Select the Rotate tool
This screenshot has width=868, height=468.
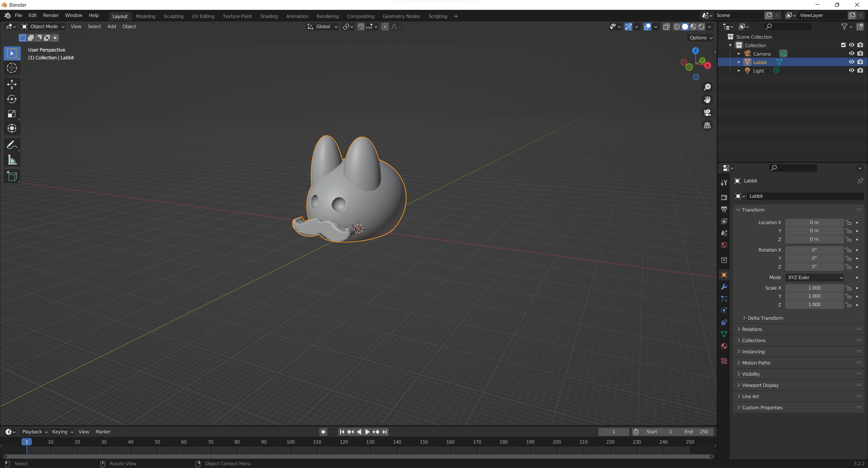click(x=12, y=99)
